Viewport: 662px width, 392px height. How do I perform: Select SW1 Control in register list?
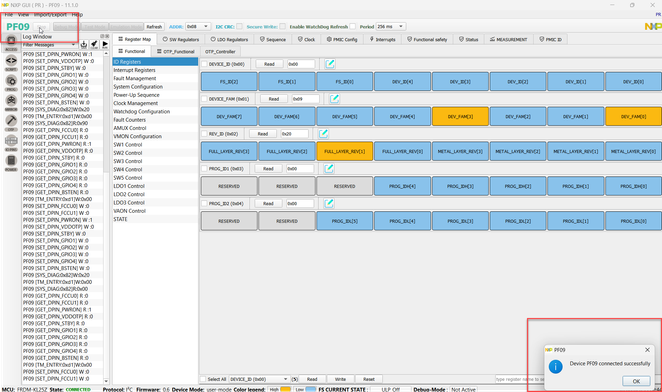click(155, 144)
